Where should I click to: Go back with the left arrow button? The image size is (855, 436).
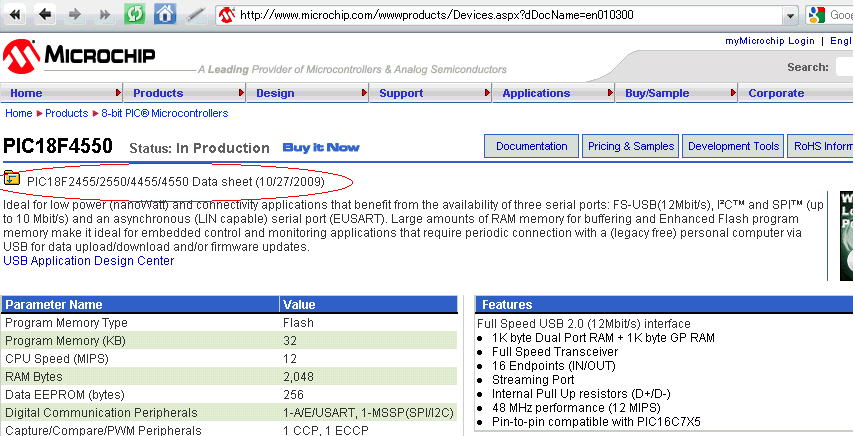tap(45, 14)
